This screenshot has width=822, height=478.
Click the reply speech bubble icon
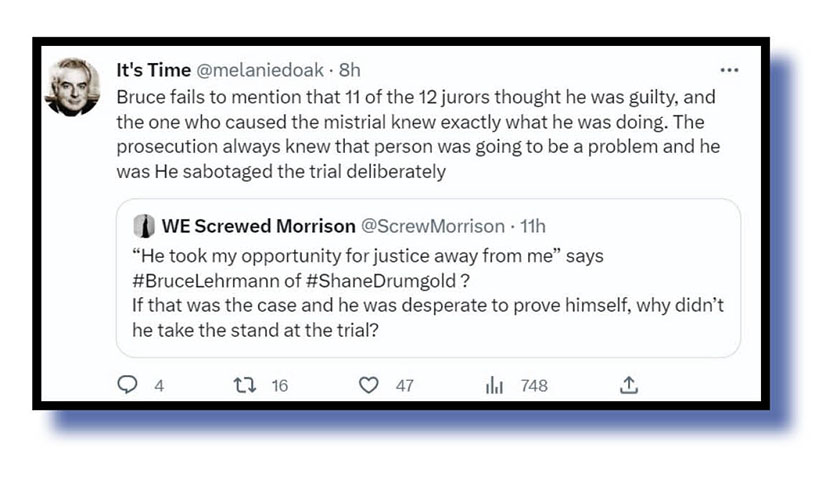[x=127, y=385]
